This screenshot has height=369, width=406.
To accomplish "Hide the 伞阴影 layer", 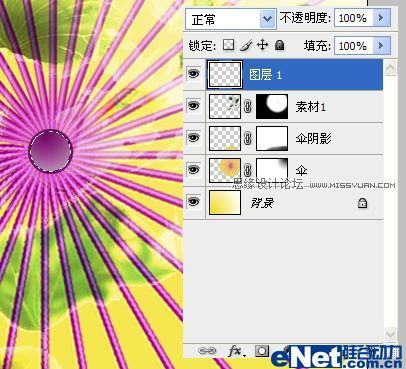I will pos(194,137).
